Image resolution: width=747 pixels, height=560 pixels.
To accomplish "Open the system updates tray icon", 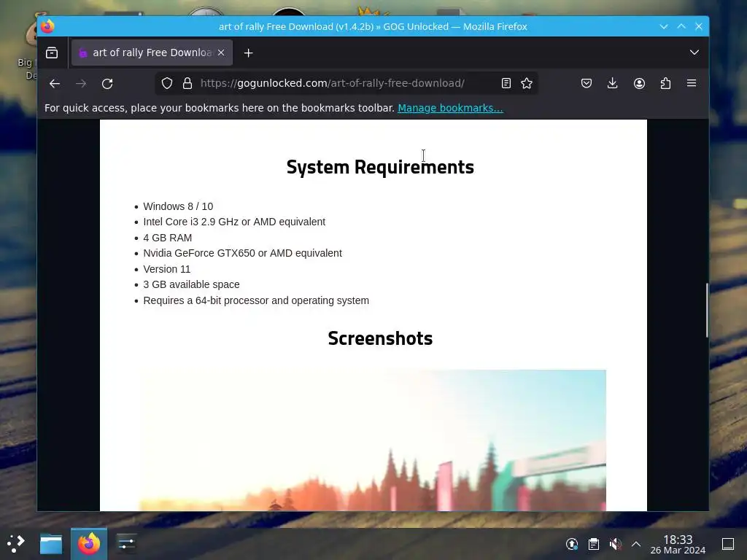I will (572, 544).
